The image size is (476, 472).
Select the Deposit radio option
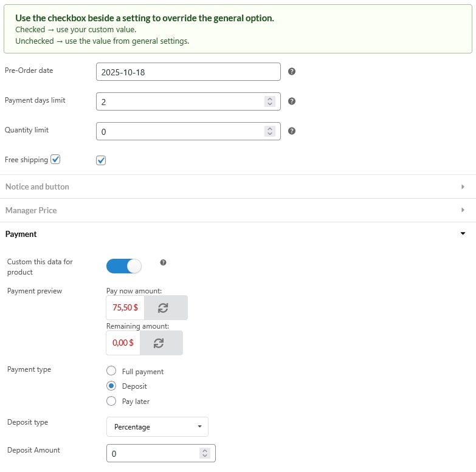pyautogui.click(x=111, y=386)
